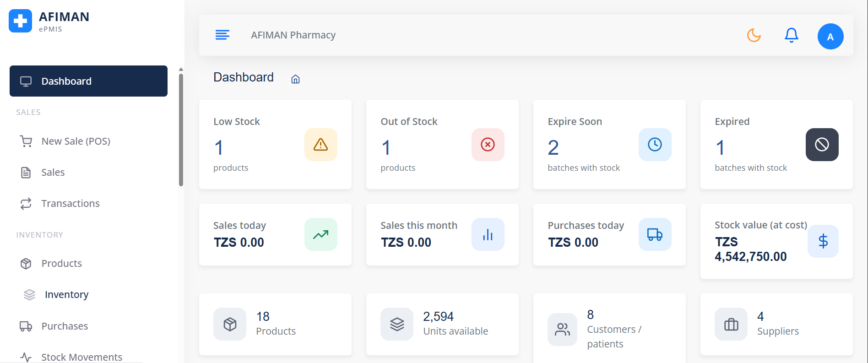Click the stock value TZS 4,542,750.00

click(x=751, y=249)
